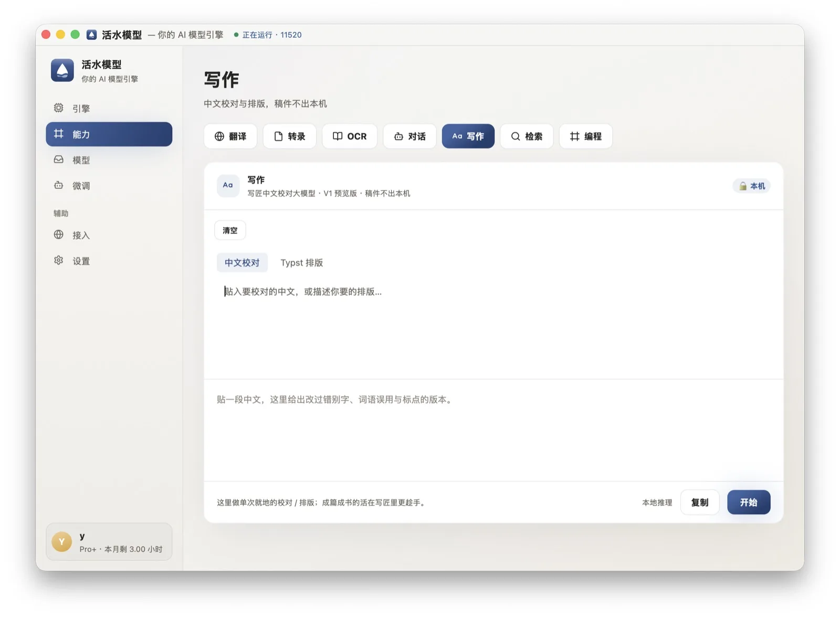Viewport: 840px width, 618px height.
Task: Click the Aa icon in 写作 card header
Action: [228, 186]
